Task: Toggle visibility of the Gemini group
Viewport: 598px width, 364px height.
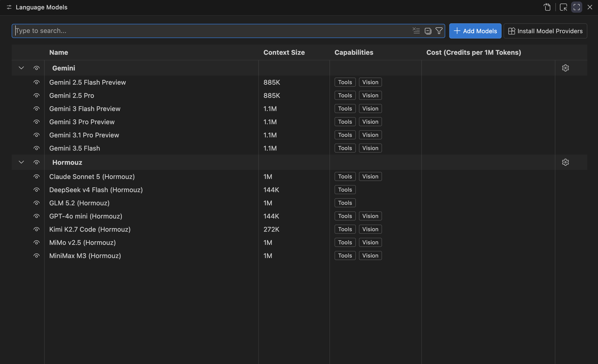Action: tap(37, 68)
